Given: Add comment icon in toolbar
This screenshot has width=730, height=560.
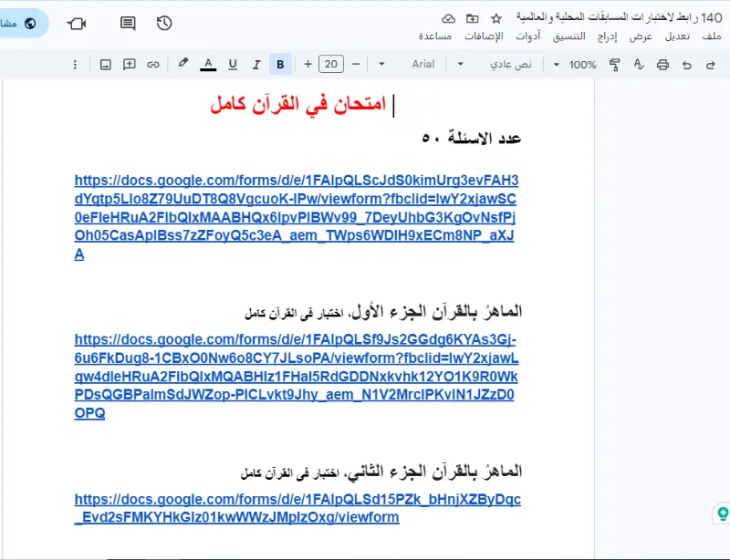Looking at the screenshot, I should [x=129, y=64].
